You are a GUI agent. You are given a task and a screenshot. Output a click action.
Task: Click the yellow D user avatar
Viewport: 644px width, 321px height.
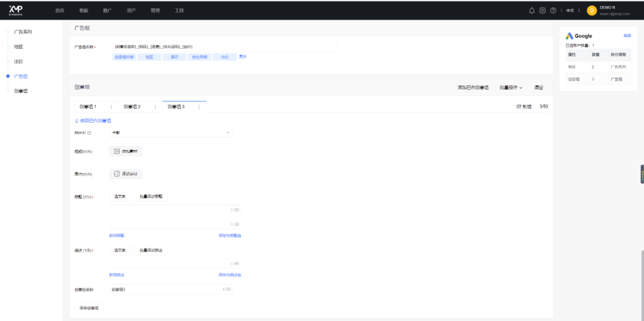coord(592,11)
